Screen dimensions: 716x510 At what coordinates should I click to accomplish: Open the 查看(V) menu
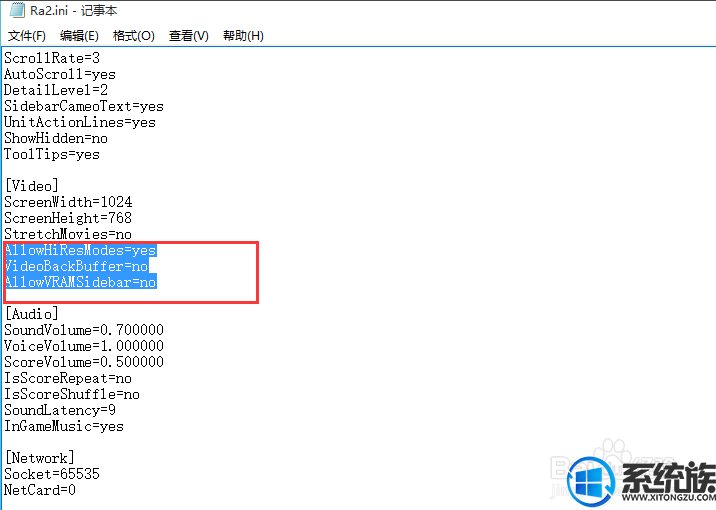pyautogui.click(x=189, y=36)
